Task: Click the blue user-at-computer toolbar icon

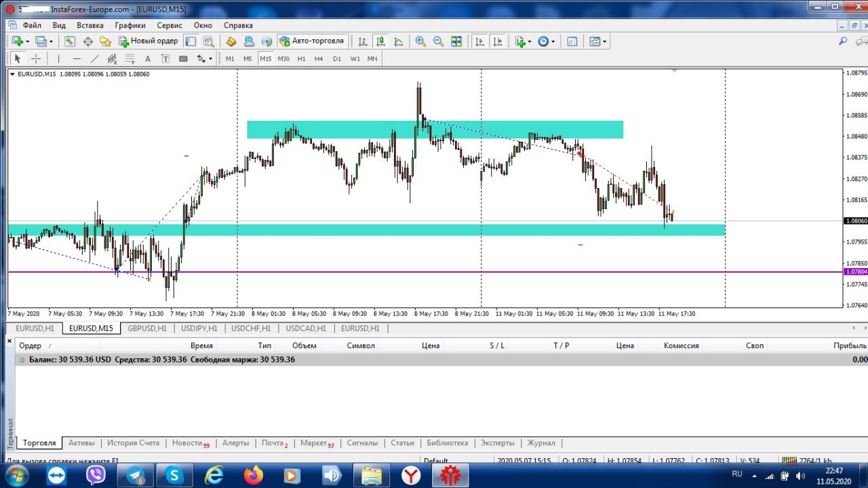Action: [x=249, y=41]
